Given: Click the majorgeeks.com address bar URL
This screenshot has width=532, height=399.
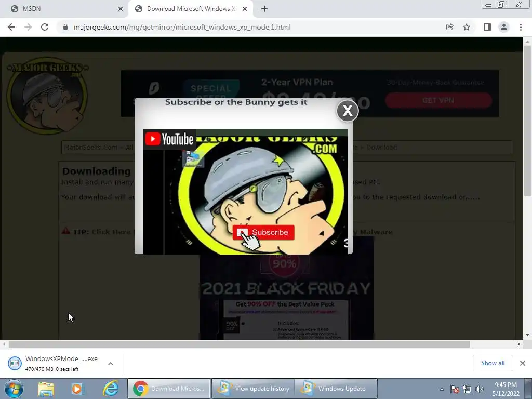Looking at the screenshot, I should (x=182, y=27).
